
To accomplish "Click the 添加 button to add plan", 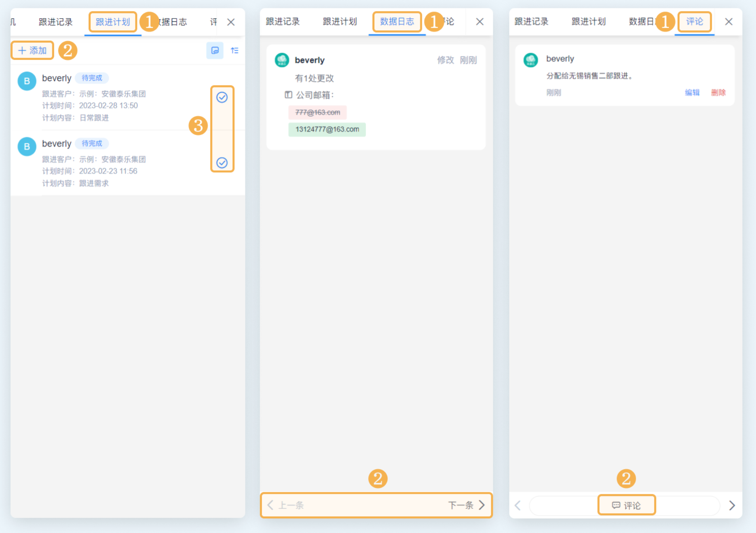I will click(x=32, y=50).
